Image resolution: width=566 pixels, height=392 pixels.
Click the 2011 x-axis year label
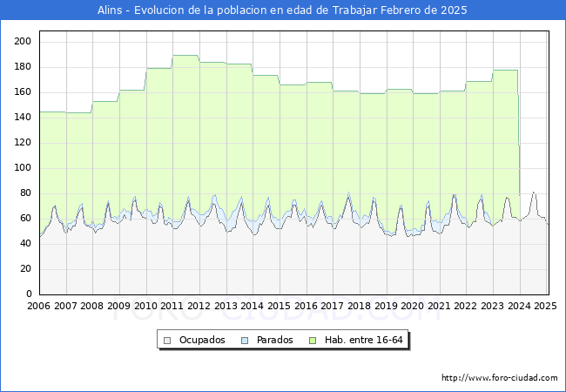point(172,306)
